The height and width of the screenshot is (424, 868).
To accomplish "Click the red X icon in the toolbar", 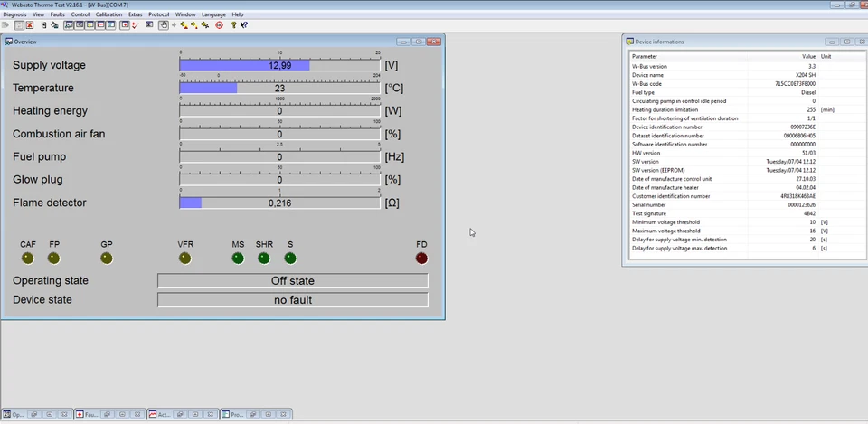I will [x=30, y=25].
